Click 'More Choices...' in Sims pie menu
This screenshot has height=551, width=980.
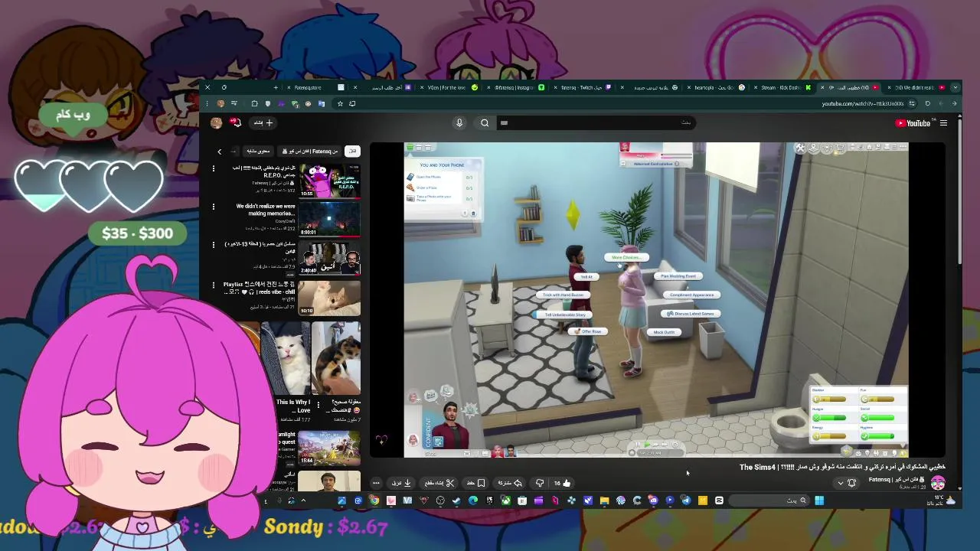[x=626, y=258]
